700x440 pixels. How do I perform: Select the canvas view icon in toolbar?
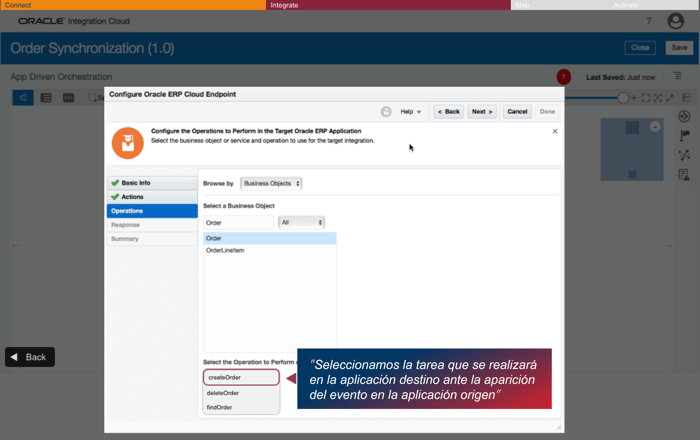pos(23,98)
